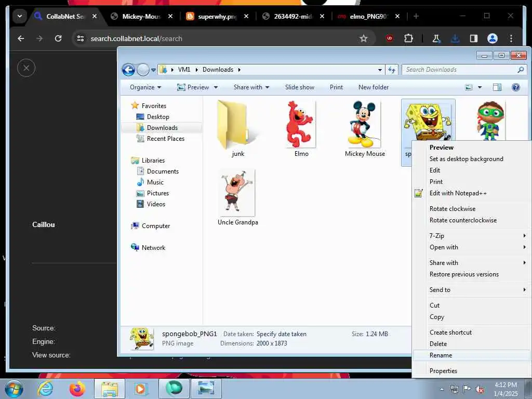Click VM1 in the address breadcrumb
The height and width of the screenshot is (399, 532).
click(184, 70)
